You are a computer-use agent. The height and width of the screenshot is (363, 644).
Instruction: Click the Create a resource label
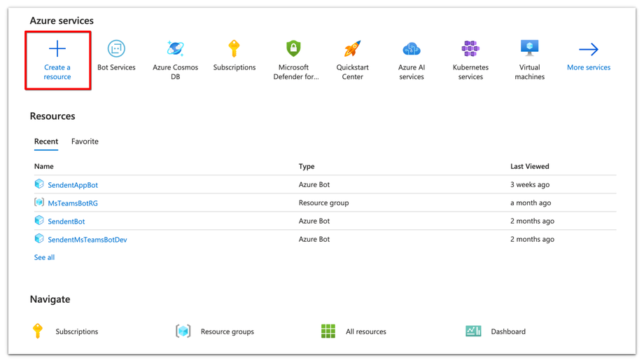point(57,72)
